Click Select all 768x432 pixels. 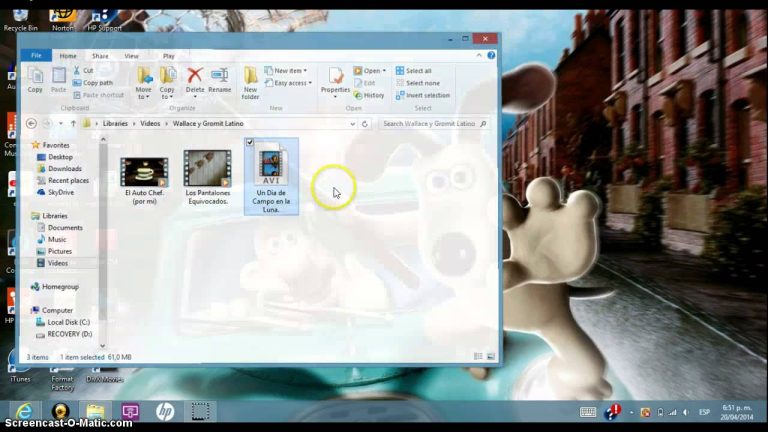point(414,71)
